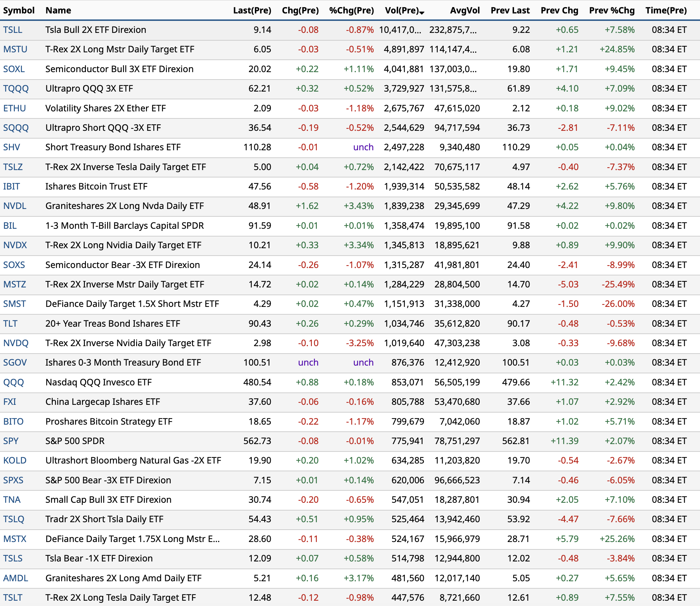The height and width of the screenshot is (606, 700).
Task: Open the TQQQ quote link
Action: 16,88
